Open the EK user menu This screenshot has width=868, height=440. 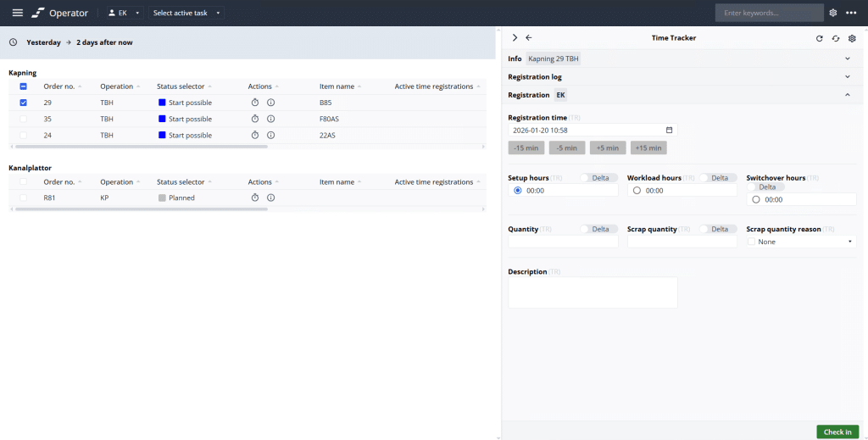click(x=124, y=13)
